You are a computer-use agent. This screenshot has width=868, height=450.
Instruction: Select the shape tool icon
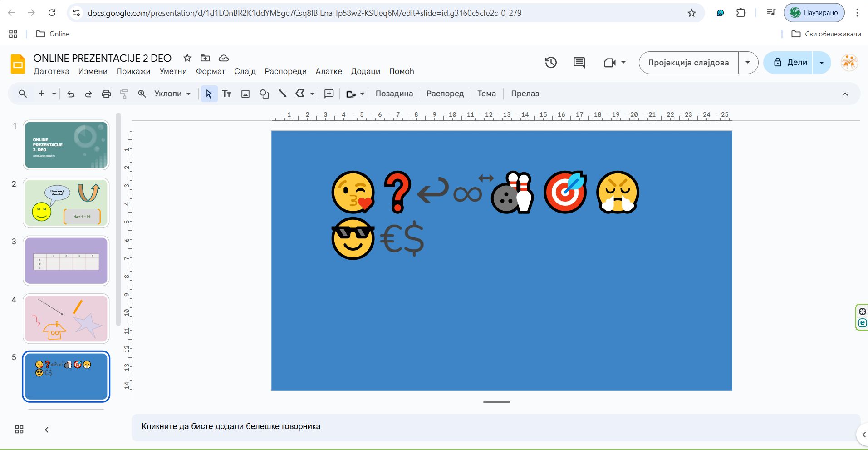[x=264, y=94]
